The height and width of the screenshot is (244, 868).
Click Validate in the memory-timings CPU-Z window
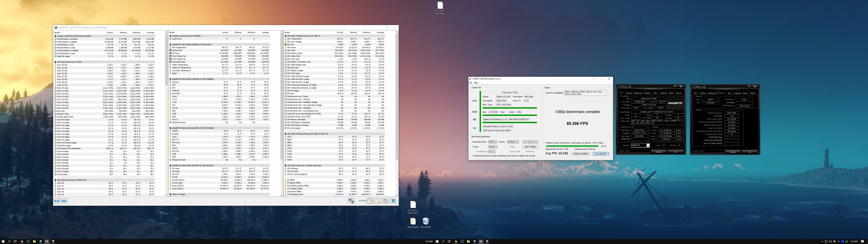click(x=733, y=152)
